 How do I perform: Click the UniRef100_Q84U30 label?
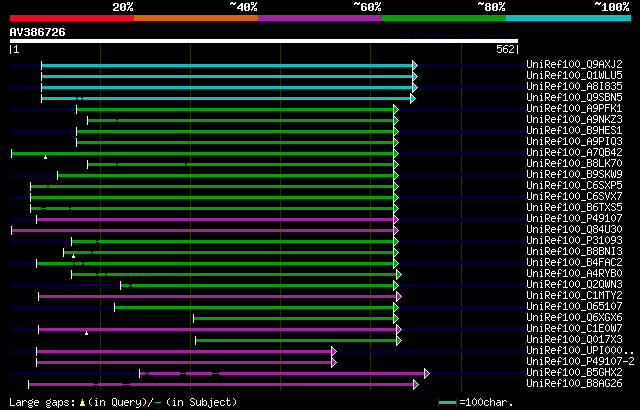[574, 230]
